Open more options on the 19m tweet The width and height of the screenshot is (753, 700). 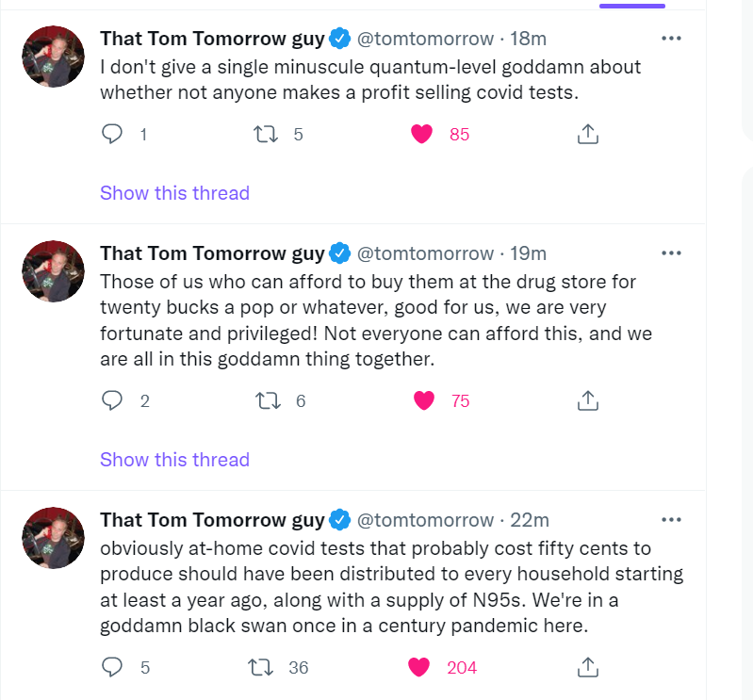click(671, 252)
